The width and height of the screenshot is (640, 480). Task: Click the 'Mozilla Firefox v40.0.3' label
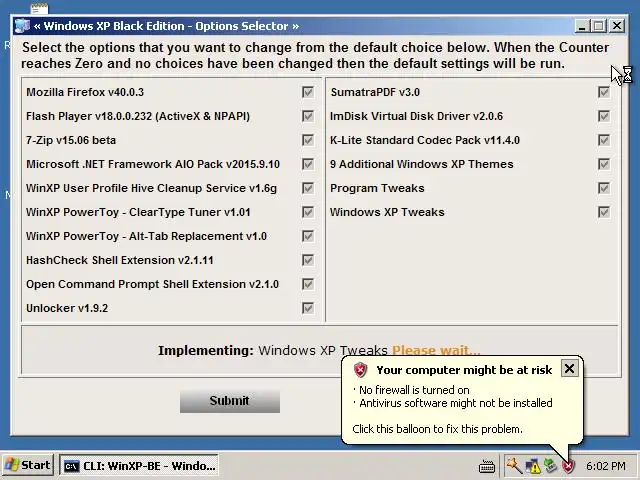click(x=85, y=92)
